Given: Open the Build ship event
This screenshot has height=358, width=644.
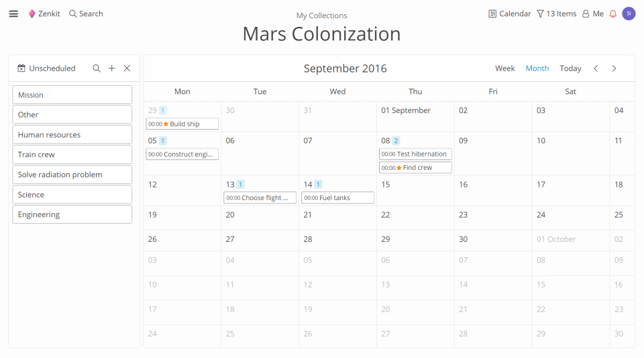Looking at the screenshot, I should (x=182, y=124).
